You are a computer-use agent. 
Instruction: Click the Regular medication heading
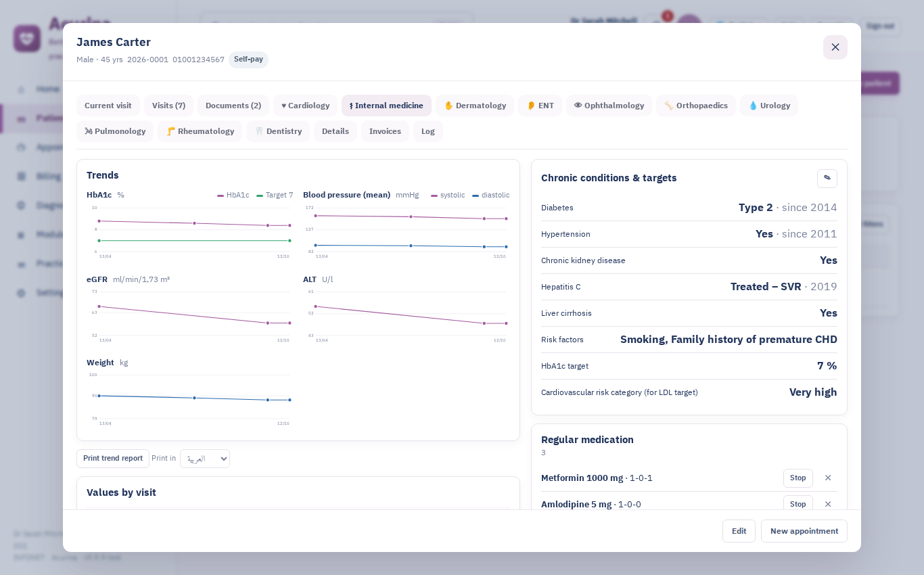pyautogui.click(x=587, y=440)
